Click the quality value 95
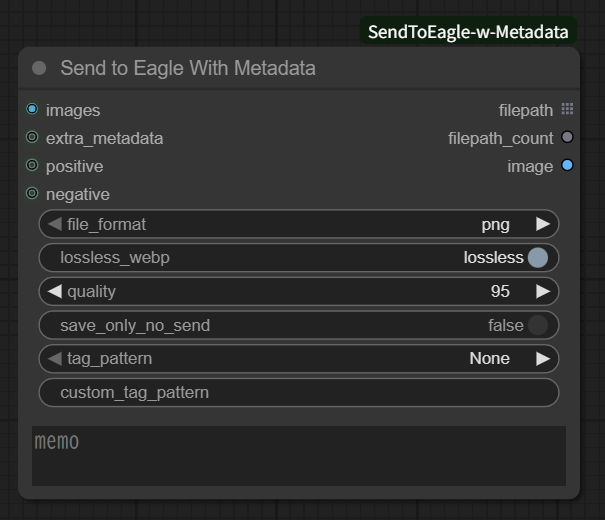Viewport: 605px width, 520px height. (x=500, y=291)
